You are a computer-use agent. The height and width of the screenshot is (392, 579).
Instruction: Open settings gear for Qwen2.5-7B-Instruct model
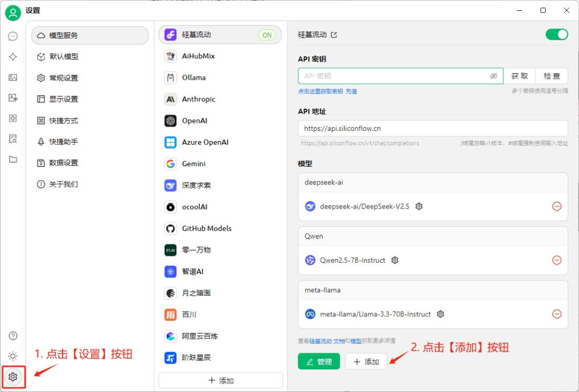(395, 260)
